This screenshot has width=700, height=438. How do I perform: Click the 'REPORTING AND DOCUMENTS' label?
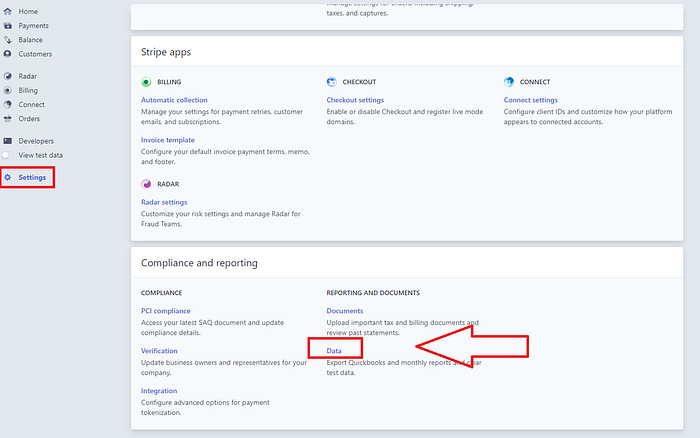(x=373, y=293)
